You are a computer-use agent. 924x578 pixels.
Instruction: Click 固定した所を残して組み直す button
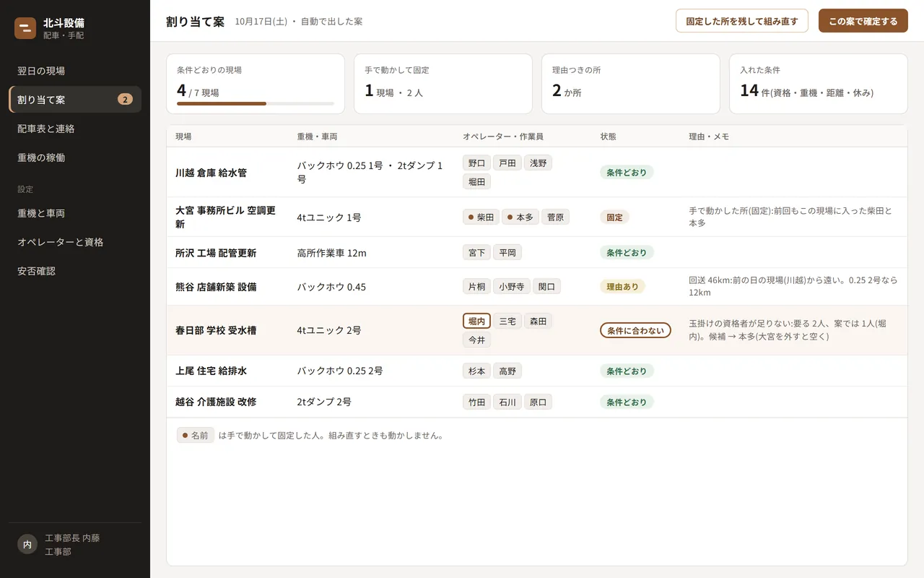741,21
